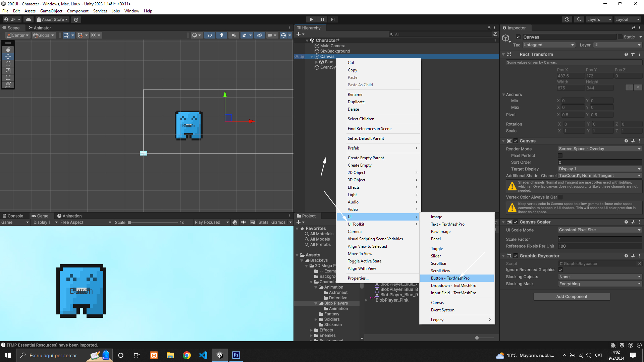Open Undo History clock icon

point(567,19)
